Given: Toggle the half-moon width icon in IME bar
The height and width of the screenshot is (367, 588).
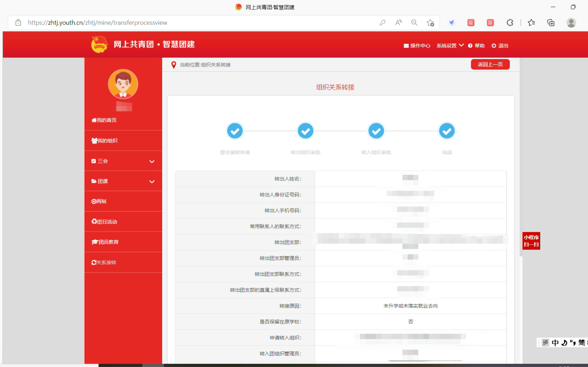Looking at the screenshot, I should pyautogui.click(x=564, y=342).
